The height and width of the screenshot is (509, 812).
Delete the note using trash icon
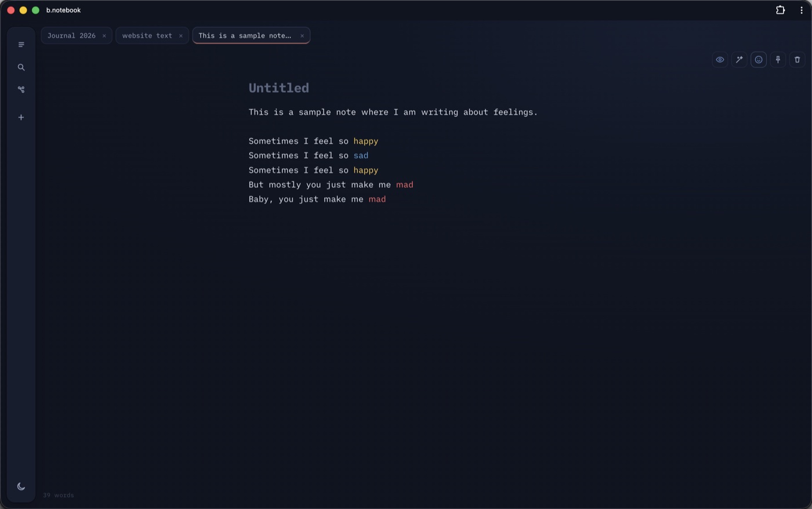point(797,60)
